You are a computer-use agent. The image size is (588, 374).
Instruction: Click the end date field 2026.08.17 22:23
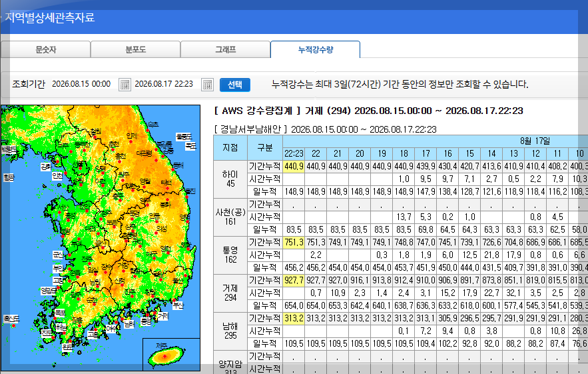[x=164, y=84]
